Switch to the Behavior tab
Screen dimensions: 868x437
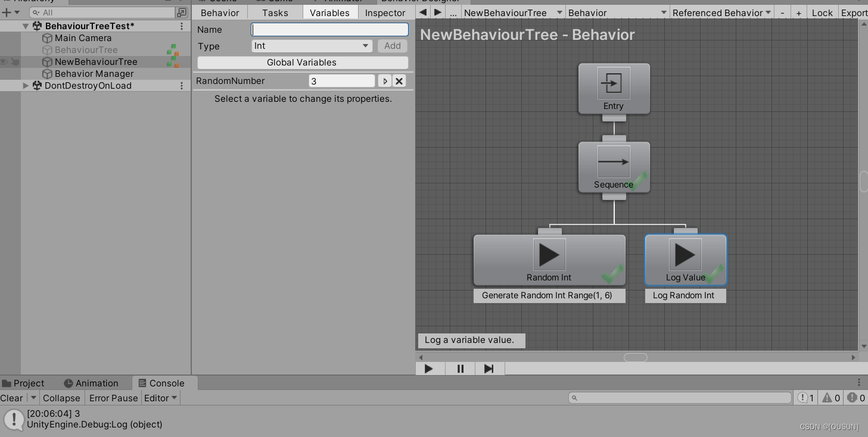coord(220,13)
